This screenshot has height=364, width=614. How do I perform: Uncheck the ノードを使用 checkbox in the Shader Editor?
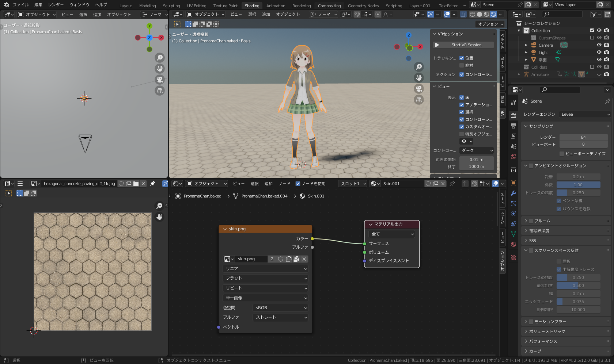point(298,184)
